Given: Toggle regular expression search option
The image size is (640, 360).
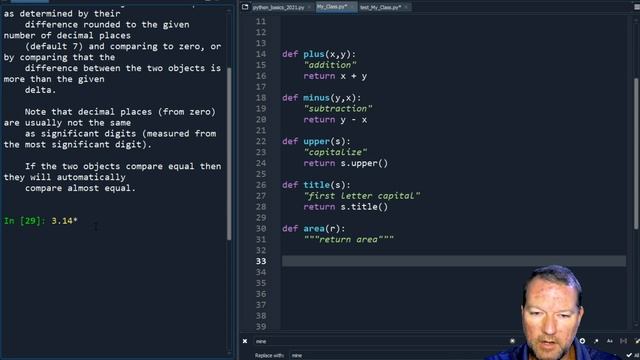Looking at the screenshot, I should (596, 341).
